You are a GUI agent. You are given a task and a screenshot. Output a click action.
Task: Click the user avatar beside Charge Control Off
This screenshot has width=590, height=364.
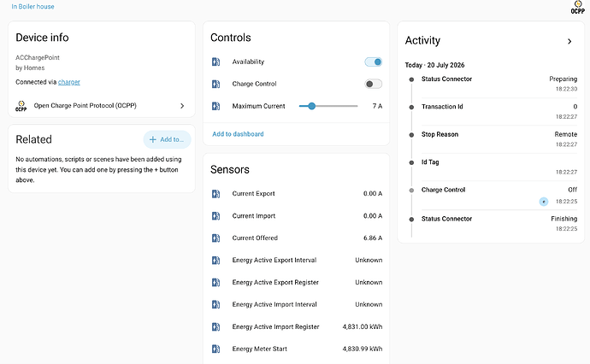pos(543,202)
